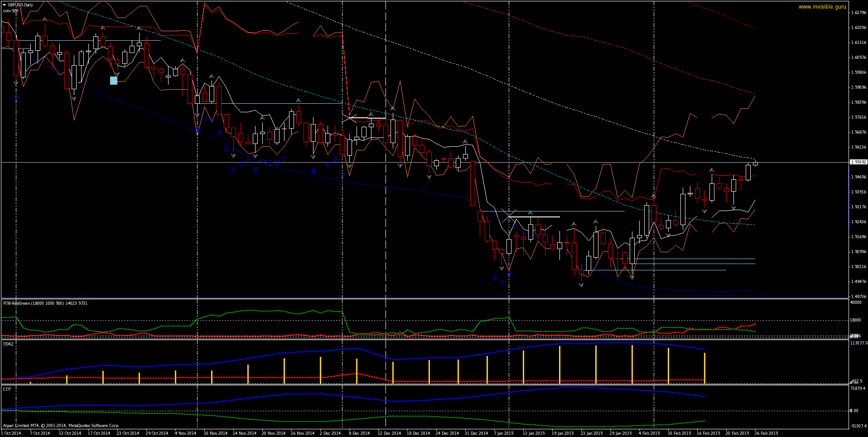
Task: Click price scale value 1.54656
Action: coord(859,177)
